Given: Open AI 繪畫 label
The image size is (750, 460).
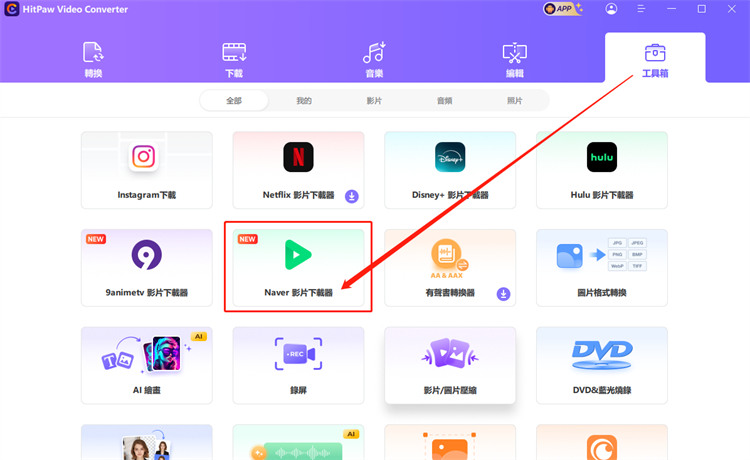Looking at the screenshot, I should (146, 390).
